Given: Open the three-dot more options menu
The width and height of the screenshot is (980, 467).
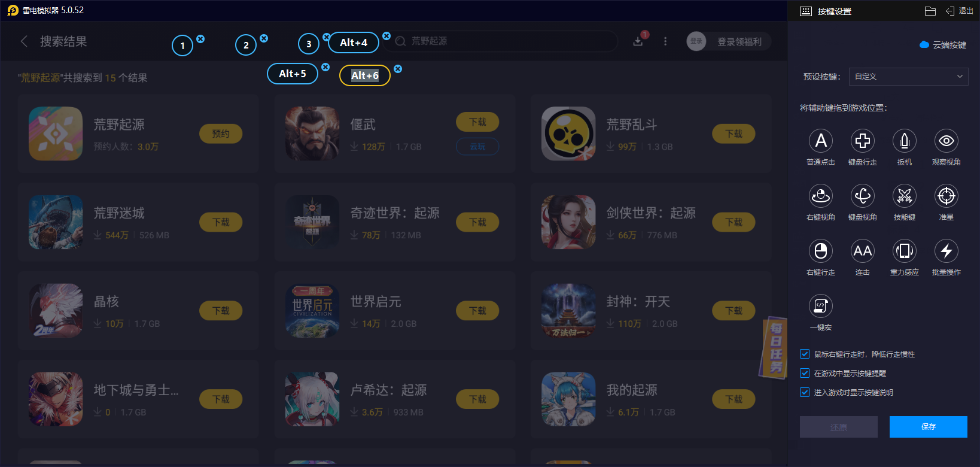Looking at the screenshot, I should pyautogui.click(x=665, y=41).
